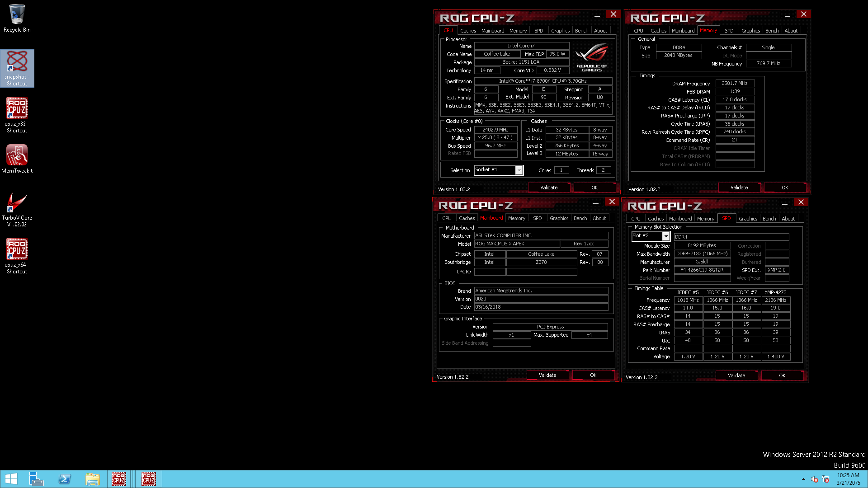Open the Windows Start button
Viewport: 868px width, 488px height.
(11, 479)
